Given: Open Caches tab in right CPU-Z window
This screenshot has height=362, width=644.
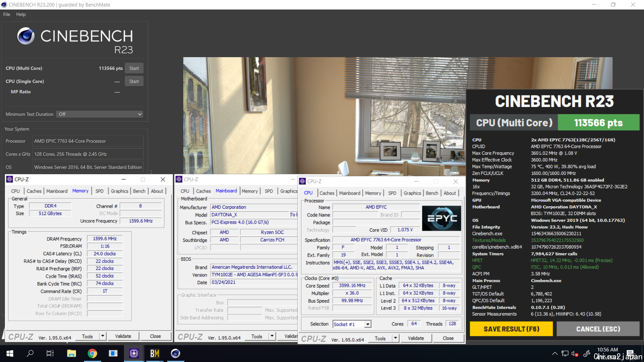Looking at the screenshot, I should pyautogui.click(x=327, y=193).
